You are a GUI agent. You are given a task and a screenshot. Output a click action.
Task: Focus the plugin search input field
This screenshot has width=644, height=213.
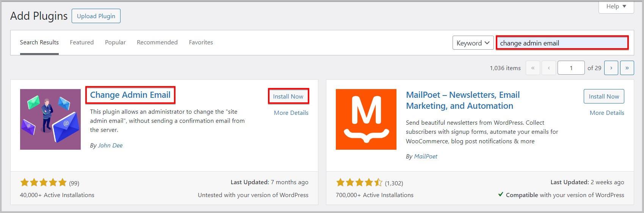(x=562, y=43)
